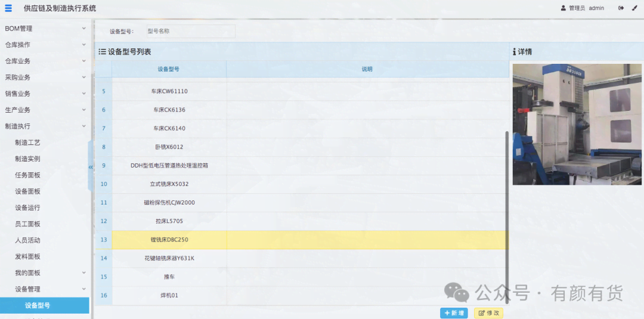Expand the 仓库操作 sidebar section
644x319 pixels.
83,45
